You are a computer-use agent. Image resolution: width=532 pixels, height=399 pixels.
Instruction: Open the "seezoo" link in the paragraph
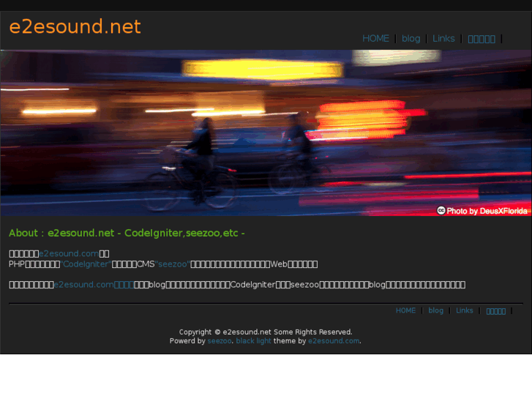pos(173,264)
